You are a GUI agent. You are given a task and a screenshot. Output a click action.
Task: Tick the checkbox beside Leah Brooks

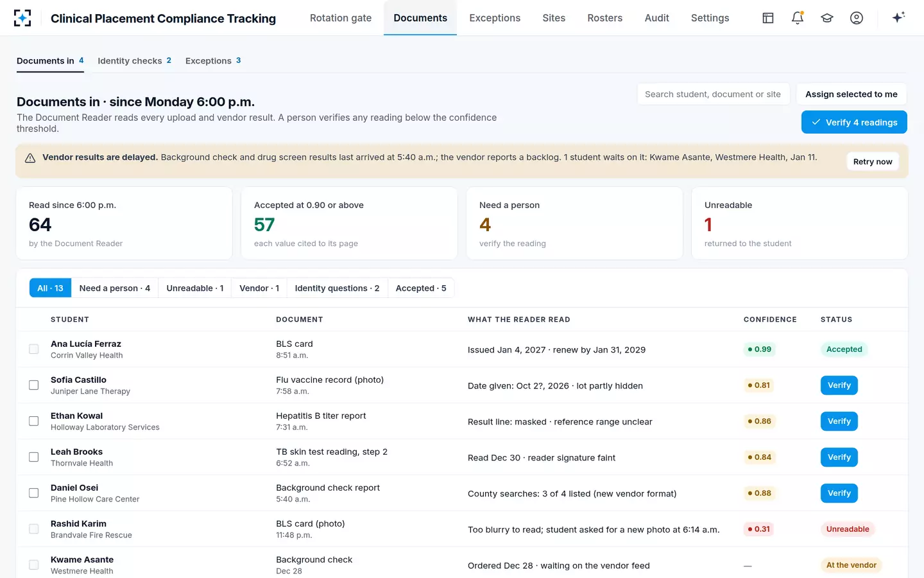click(34, 457)
